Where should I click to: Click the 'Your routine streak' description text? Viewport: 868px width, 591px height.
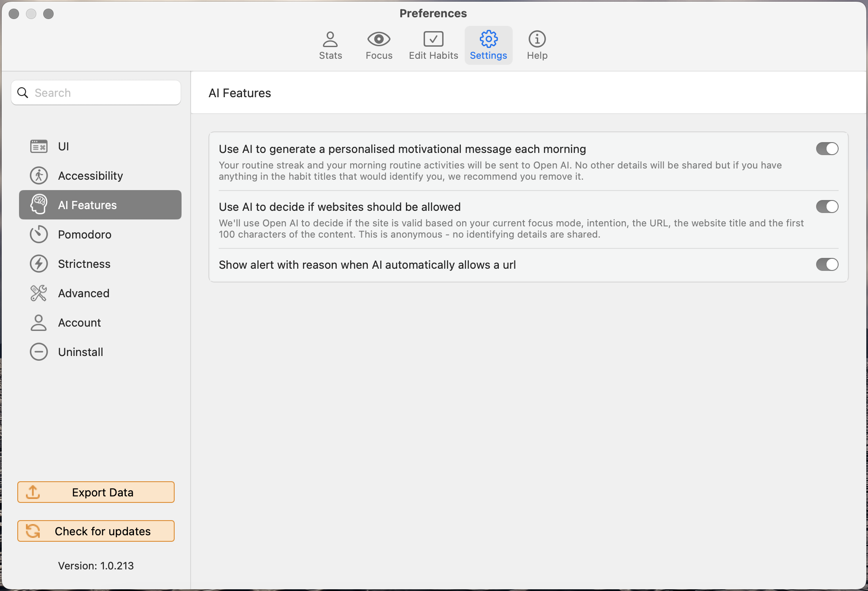click(x=500, y=171)
